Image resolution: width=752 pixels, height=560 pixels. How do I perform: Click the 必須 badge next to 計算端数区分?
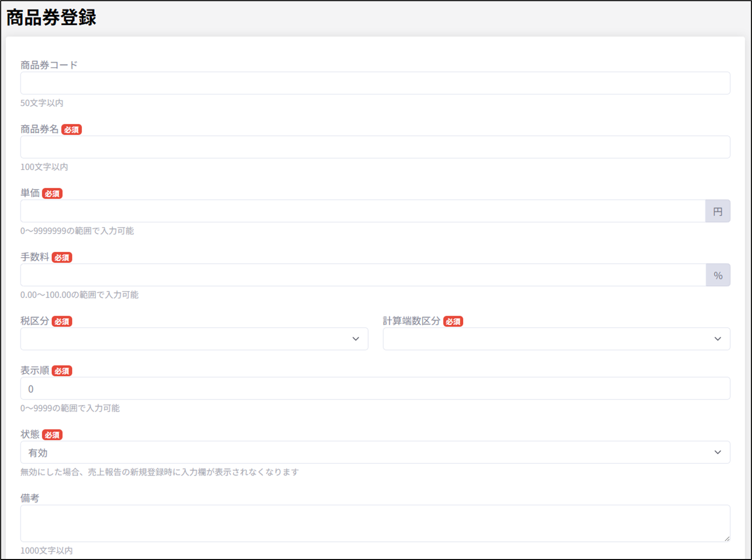453,322
